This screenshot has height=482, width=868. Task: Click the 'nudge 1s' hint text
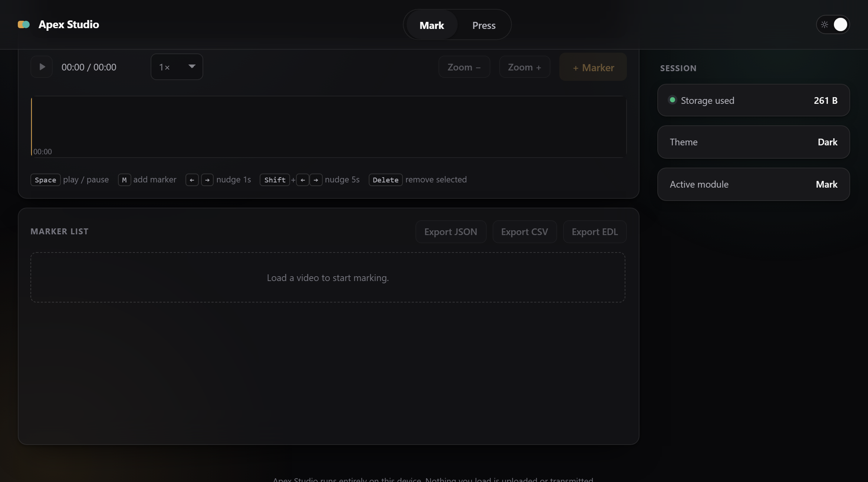click(x=234, y=179)
